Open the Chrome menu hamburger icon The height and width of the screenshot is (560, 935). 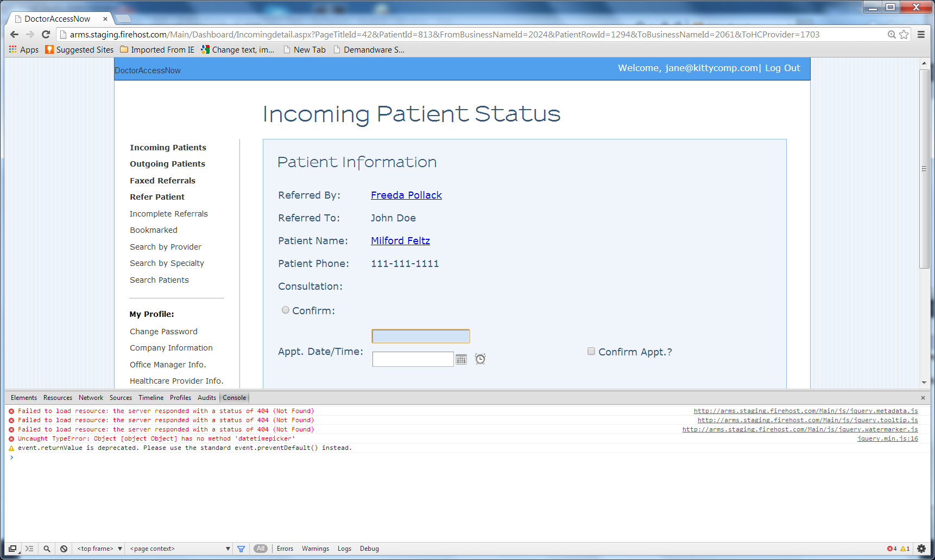point(921,34)
